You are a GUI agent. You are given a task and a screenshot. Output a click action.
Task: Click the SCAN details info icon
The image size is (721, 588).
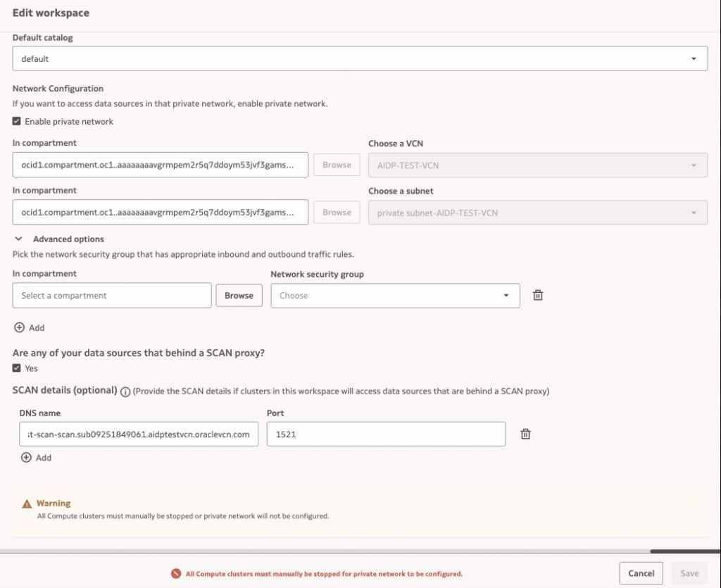click(125, 392)
